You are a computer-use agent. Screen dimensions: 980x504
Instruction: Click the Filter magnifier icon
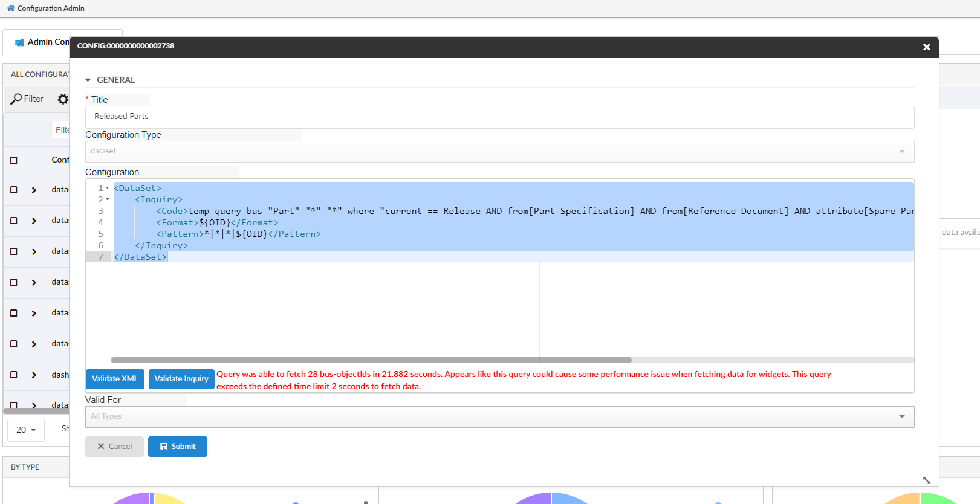(x=16, y=99)
